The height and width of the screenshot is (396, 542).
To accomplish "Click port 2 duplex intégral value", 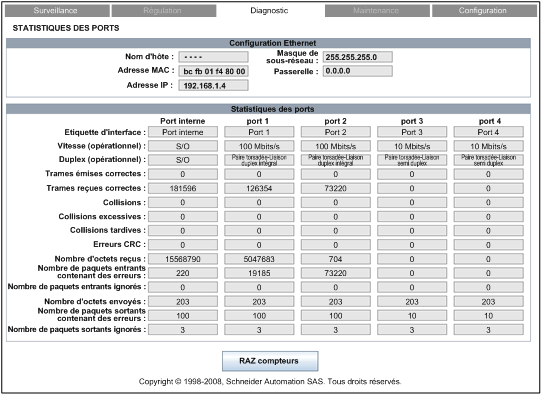I will (x=336, y=160).
